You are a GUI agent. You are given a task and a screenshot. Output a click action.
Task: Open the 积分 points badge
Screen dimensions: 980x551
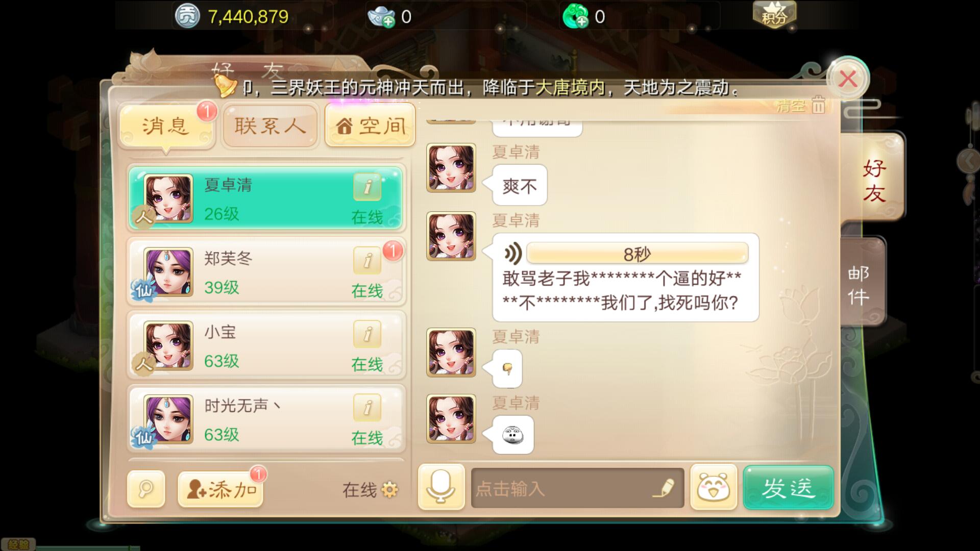pos(774,14)
